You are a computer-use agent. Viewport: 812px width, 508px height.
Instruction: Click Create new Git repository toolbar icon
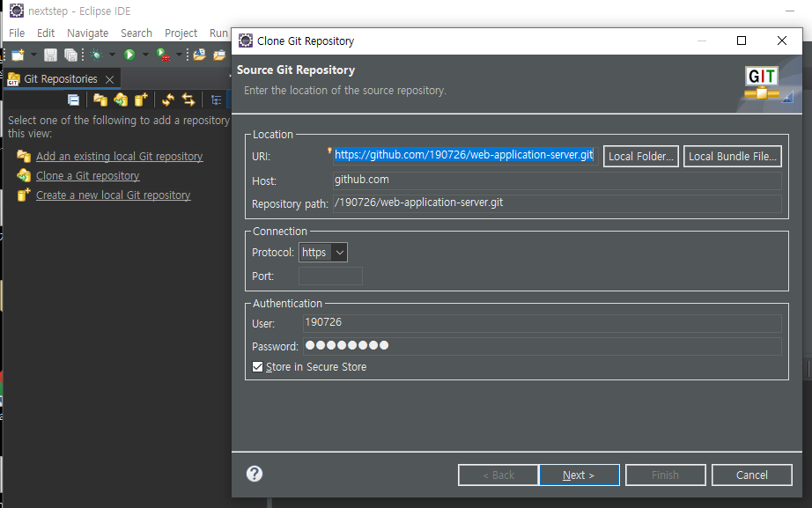click(141, 100)
